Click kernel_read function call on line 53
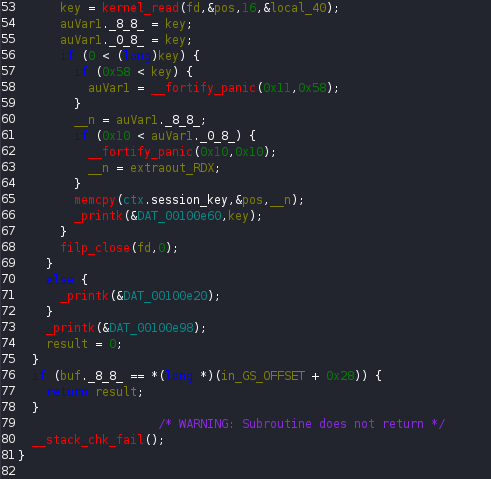 point(140,8)
